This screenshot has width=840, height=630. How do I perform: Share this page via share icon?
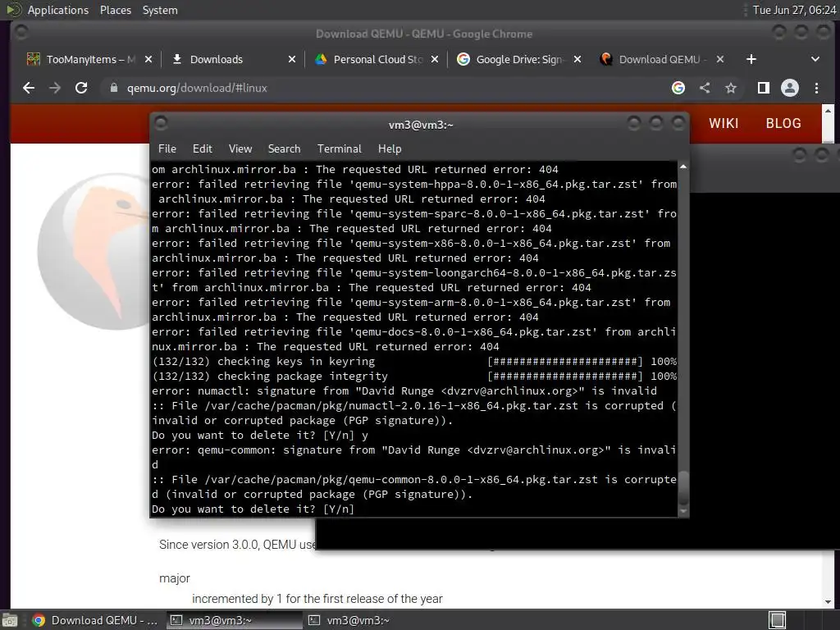pos(705,88)
